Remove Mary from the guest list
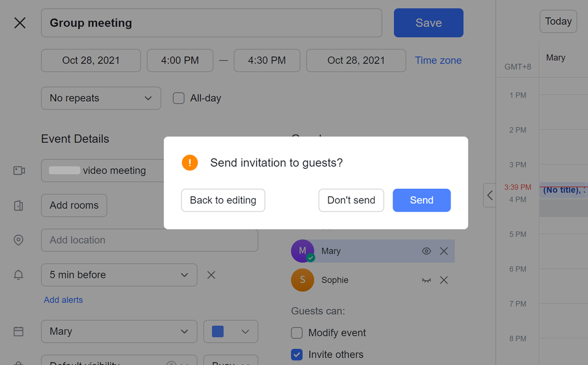 tap(444, 251)
